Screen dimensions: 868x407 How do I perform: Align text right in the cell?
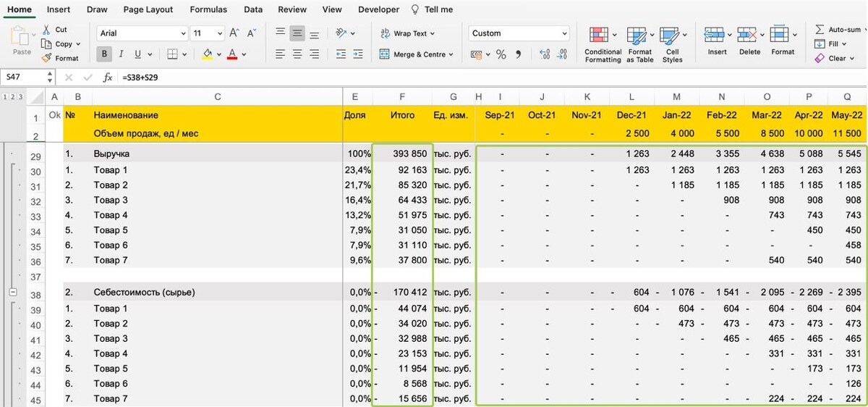pyautogui.click(x=313, y=54)
